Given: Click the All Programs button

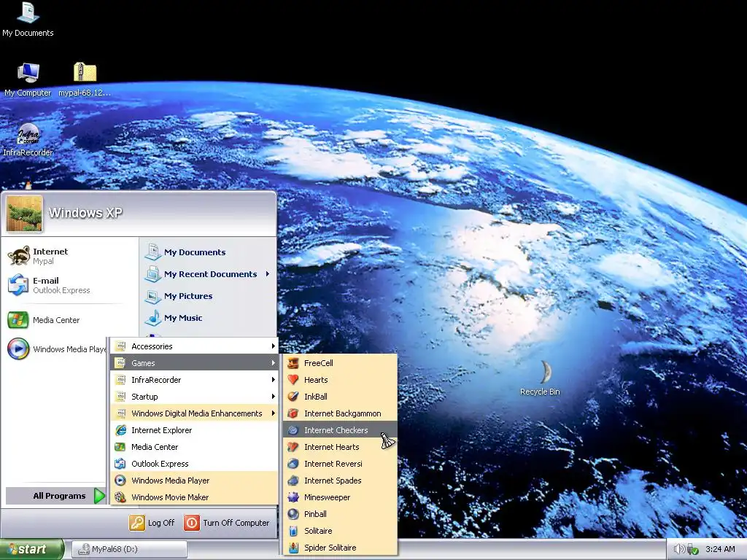Looking at the screenshot, I should coord(55,496).
